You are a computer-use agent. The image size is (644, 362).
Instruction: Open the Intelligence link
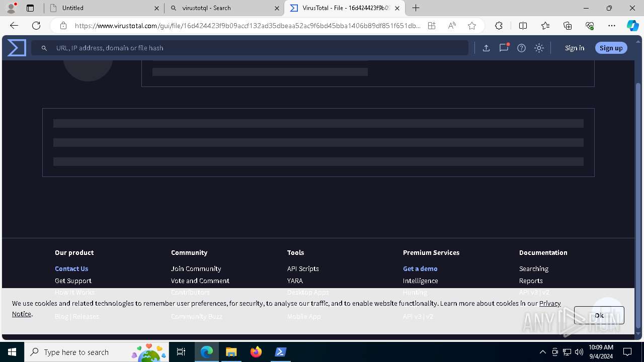point(420,281)
